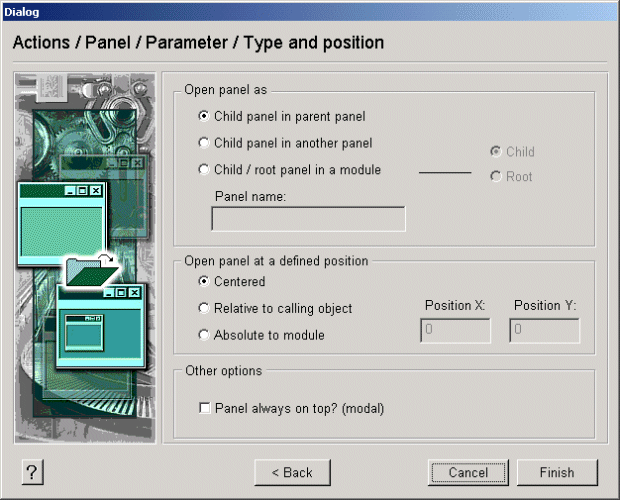
Task: Select the 'Centered' position option
Action: (x=205, y=282)
